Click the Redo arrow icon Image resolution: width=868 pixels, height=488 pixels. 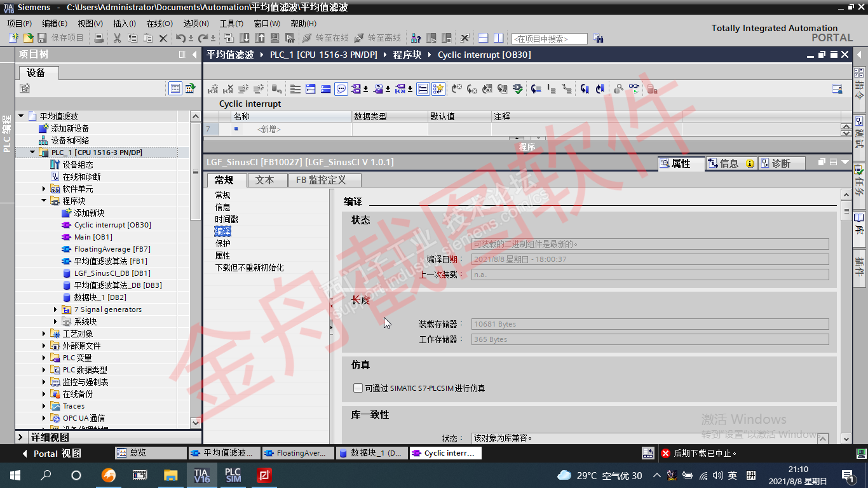203,38
